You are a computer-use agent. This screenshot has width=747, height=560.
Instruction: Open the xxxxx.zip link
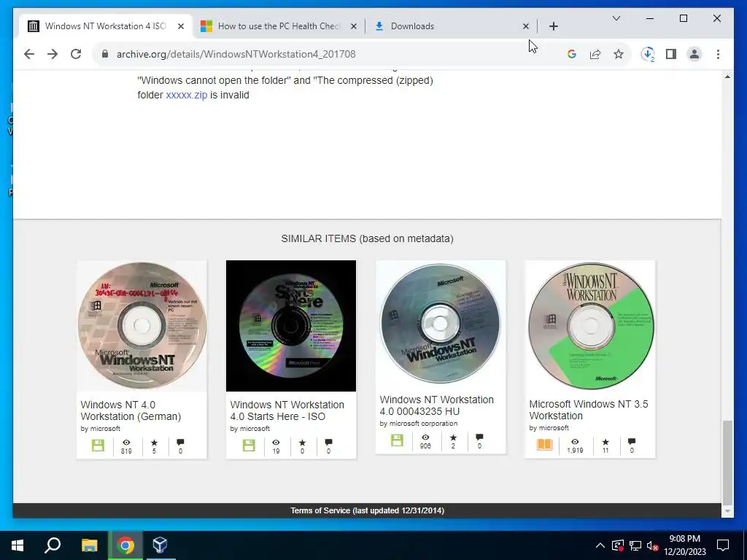pyautogui.click(x=186, y=95)
